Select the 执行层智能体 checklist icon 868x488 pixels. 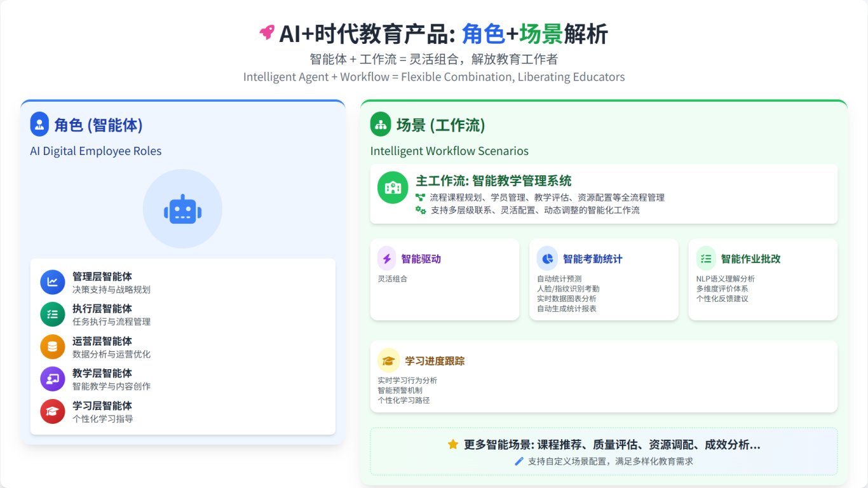click(53, 315)
